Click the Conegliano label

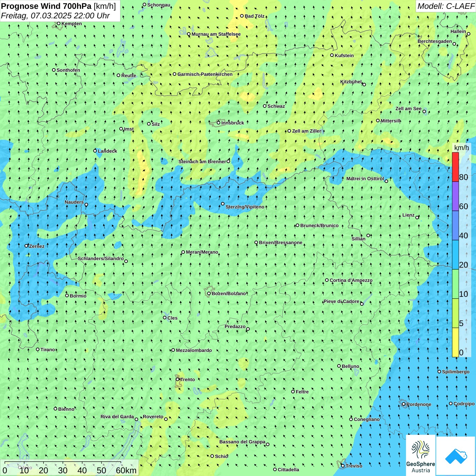coord(367,419)
